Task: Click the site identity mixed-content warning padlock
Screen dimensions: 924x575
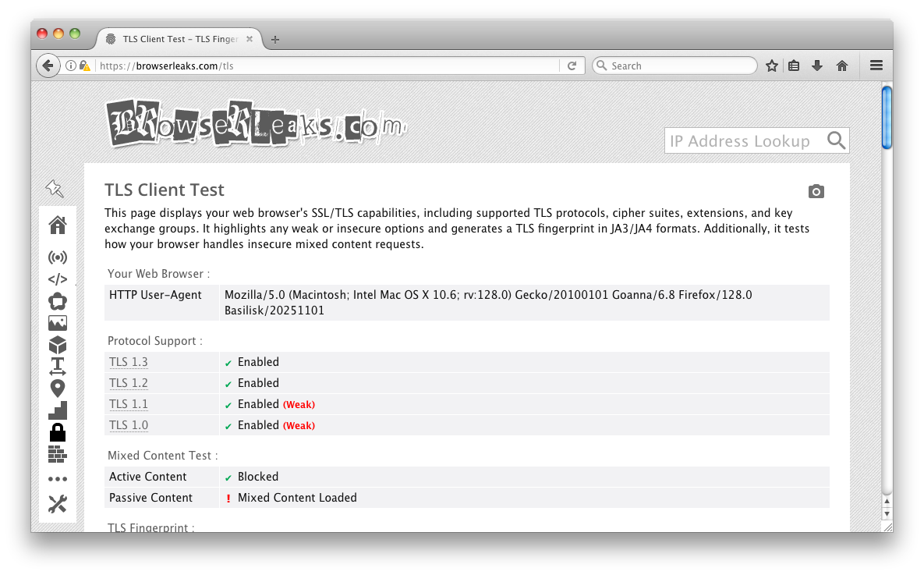Action: tap(85, 66)
